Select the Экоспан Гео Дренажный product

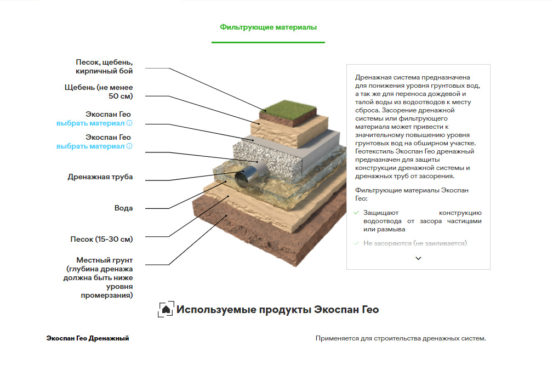pyautogui.click(x=88, y=338)
